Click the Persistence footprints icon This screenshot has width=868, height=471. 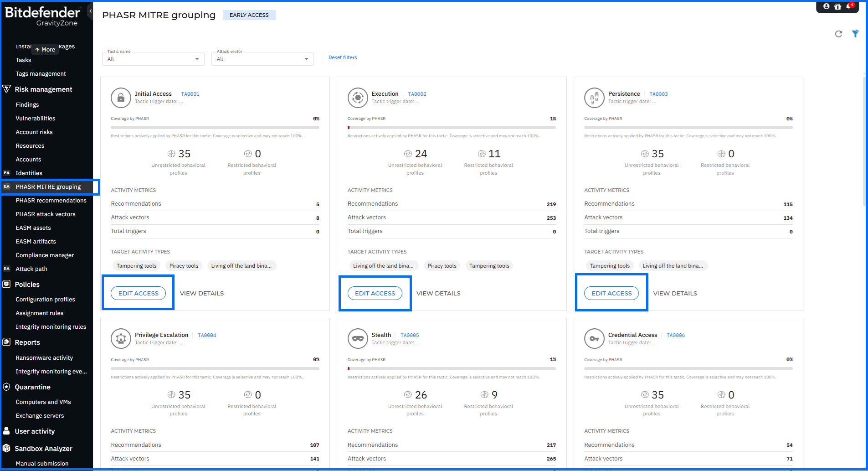click(x=594, y=98)
